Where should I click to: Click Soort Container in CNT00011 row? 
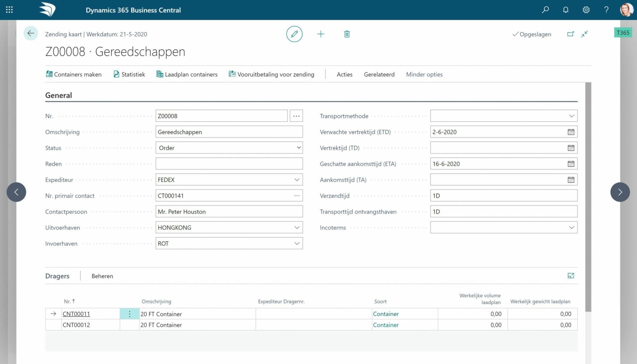386,314
